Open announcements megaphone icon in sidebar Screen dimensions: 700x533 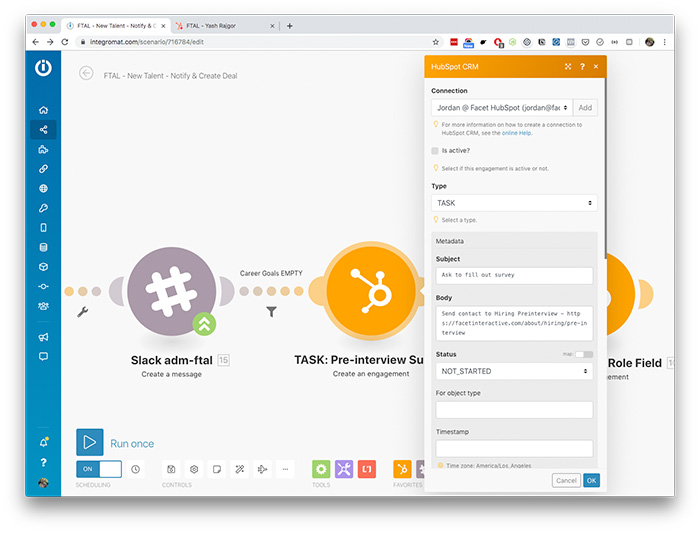43,337
